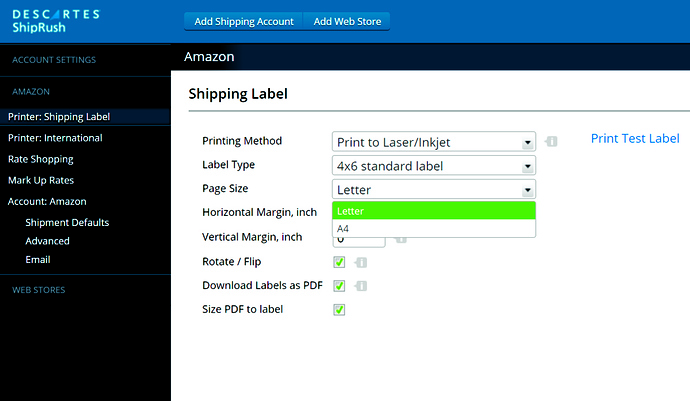The height and width of the screenshot is (401, 690).
Task: Click Add Shipping Account button
Action: coord(244,22)
